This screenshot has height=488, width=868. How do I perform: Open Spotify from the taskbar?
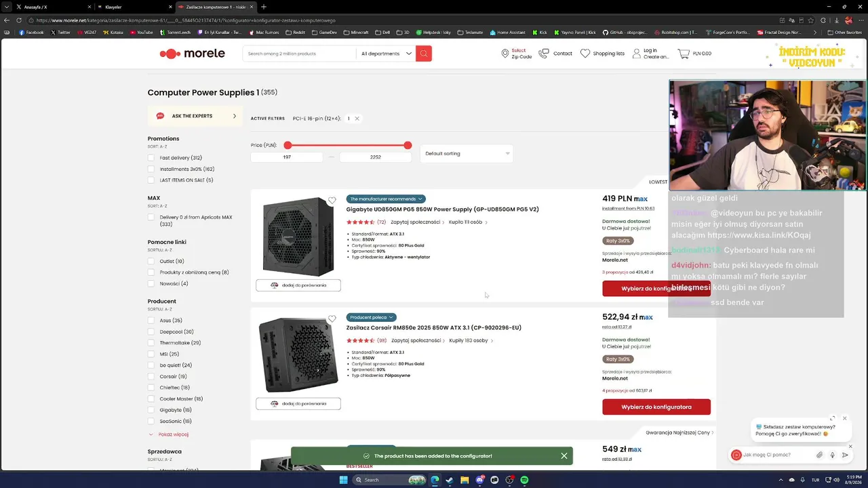click(x=524, y=480)
